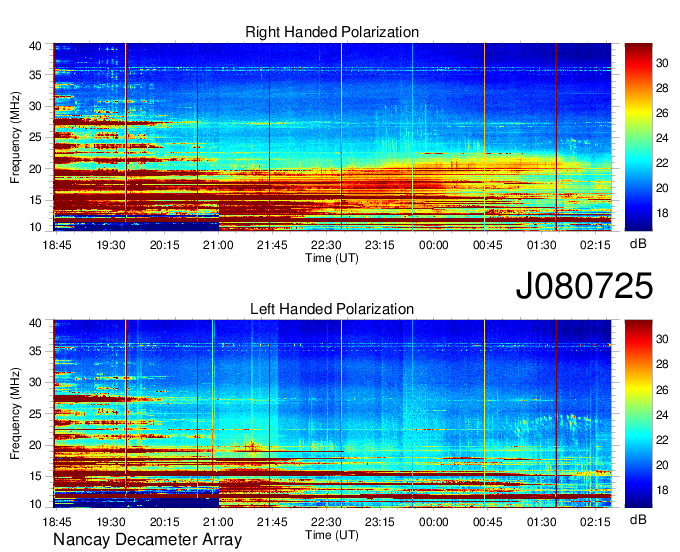
Task: Click the "28" dB tick on upper color bar
Action: tap(662, 88)
